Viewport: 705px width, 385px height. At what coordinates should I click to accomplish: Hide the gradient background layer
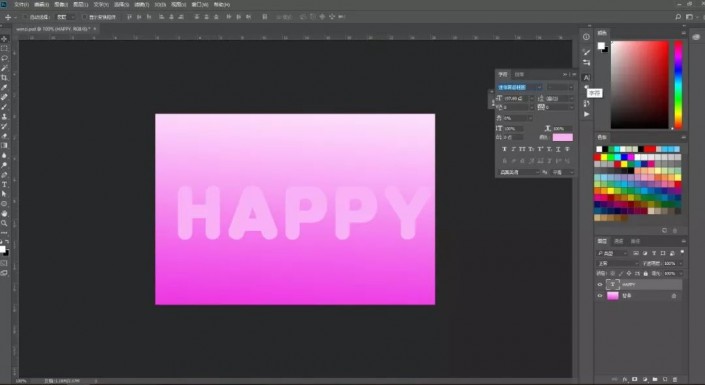tap(600, 295)
